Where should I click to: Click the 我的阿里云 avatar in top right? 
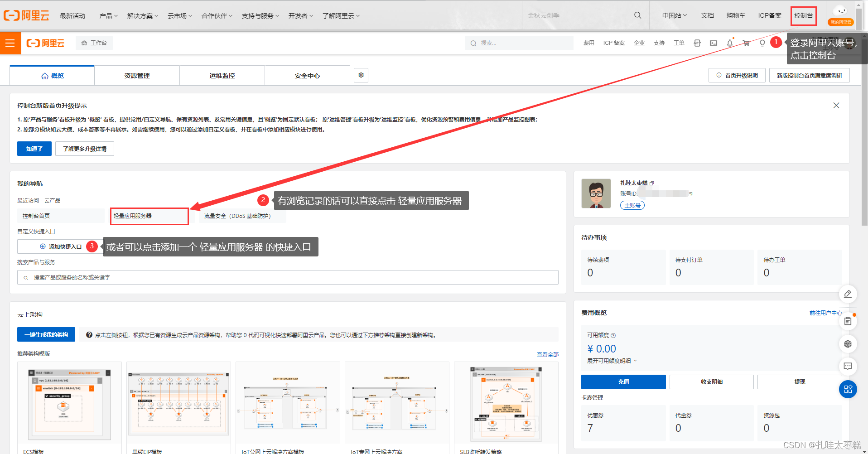coord(840,15)
